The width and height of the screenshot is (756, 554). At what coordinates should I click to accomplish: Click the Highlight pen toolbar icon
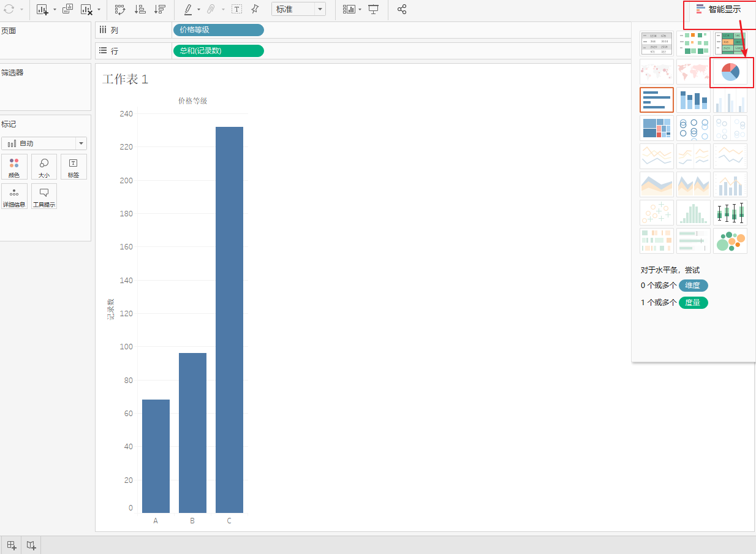pos(187,9)
